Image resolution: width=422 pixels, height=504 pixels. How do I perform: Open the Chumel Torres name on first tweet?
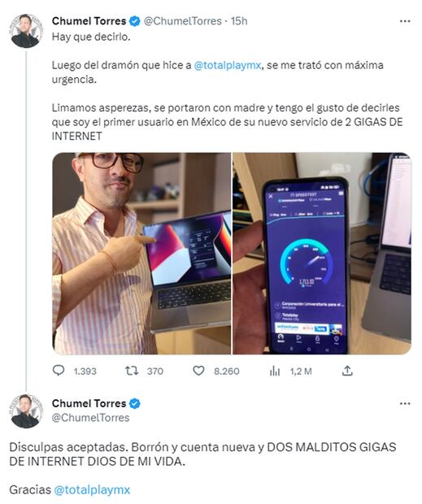tap(89, 21)
